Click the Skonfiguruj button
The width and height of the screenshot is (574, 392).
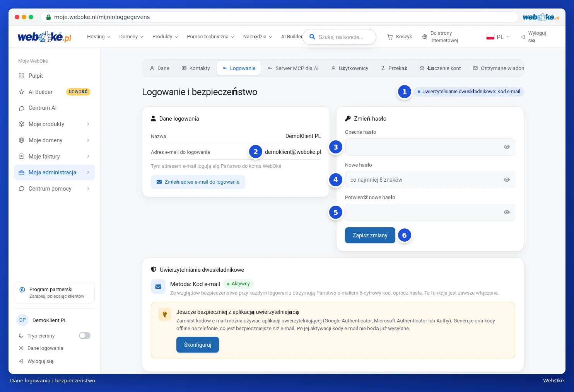pos(198,345)
